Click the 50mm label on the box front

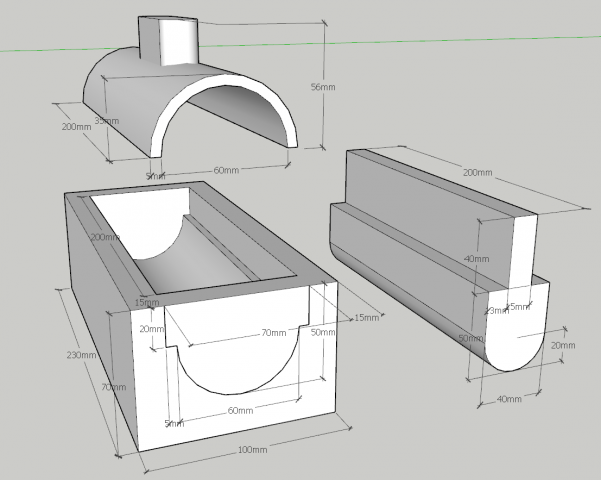coord(323,332)
